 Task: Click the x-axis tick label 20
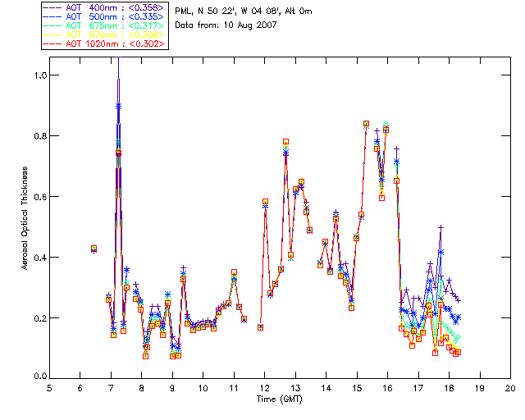click(510, 388)
